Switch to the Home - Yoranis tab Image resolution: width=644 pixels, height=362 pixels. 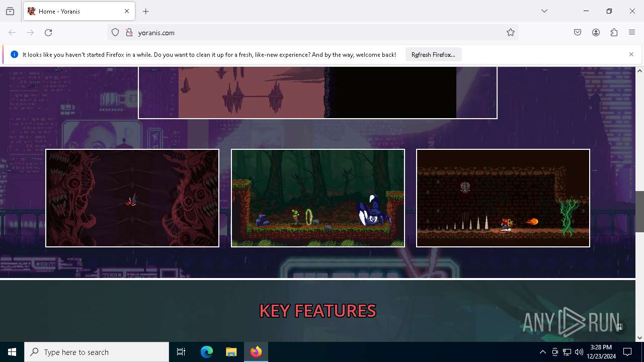[x=79, y=11]
